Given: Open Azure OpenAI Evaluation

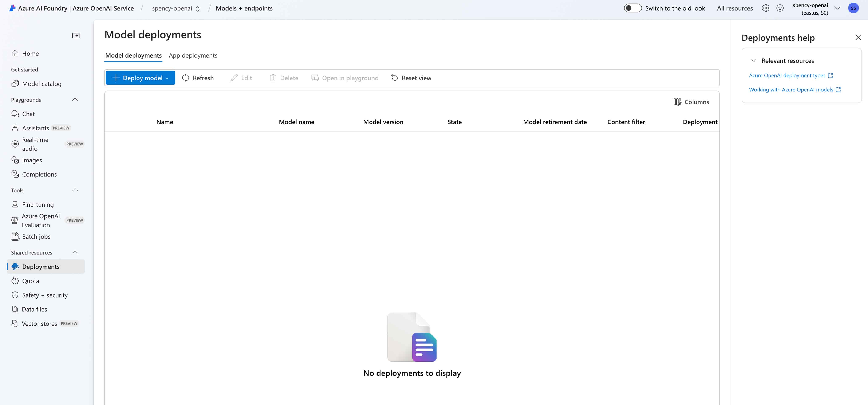Looking at the screenshot, I should (41, 220).
